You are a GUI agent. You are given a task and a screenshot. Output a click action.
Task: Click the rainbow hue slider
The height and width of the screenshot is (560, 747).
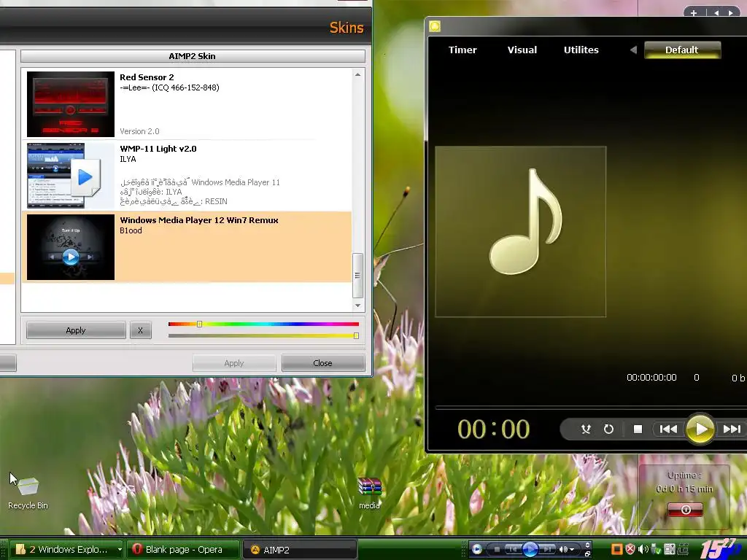coord(263,324)
